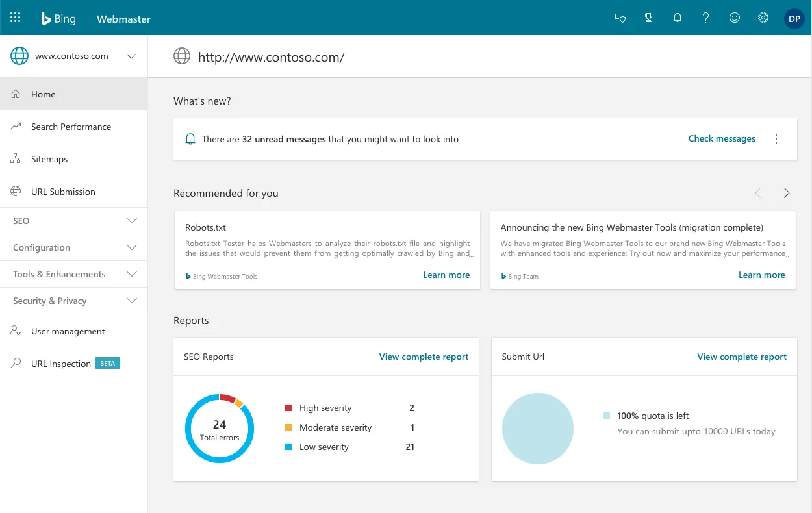The width and height of the screenshot is (812, 513).
Task: Click Learn more on Robots.txt card
Action: click(x=446, y=275)
